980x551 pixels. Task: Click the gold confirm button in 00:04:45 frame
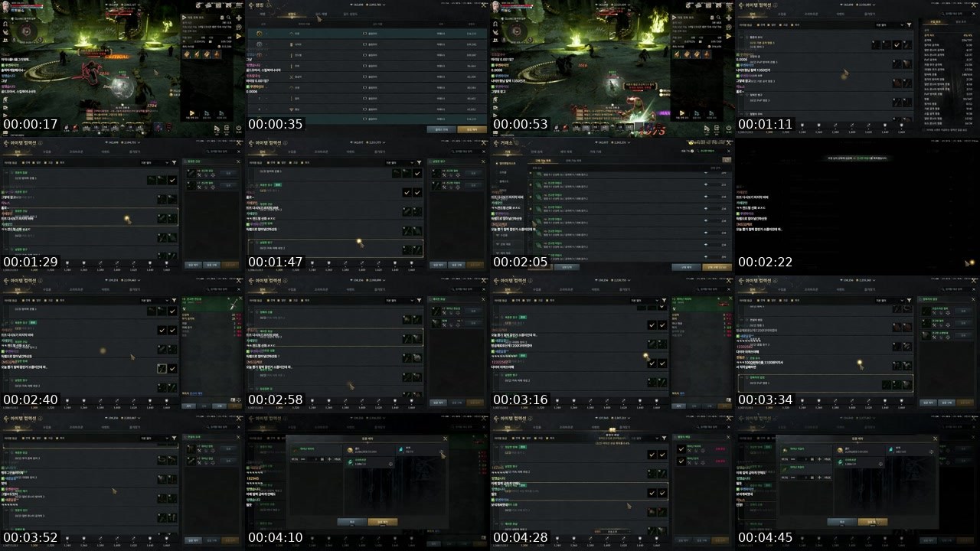pyautogui.click(x=872, y=521)
